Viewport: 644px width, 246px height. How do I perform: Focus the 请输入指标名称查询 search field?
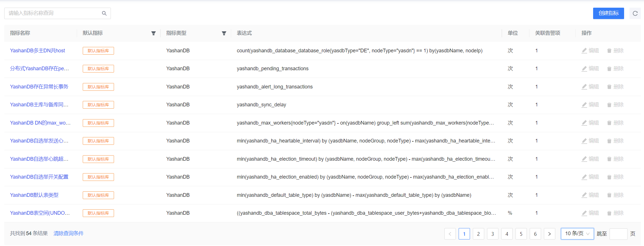point(54,13)
